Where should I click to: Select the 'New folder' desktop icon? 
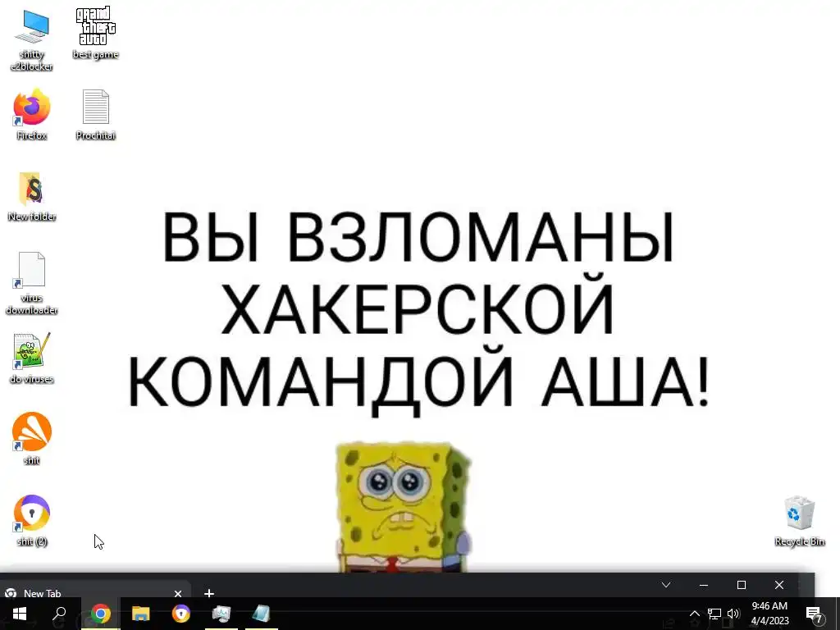(32, 196)
